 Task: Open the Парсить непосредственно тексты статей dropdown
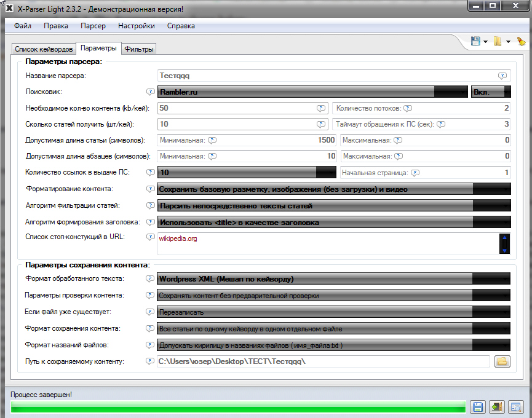(x=334, y=206)
